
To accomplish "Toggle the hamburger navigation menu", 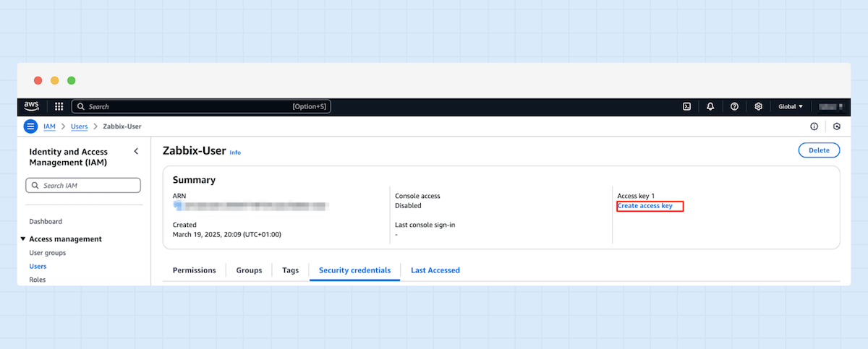I will click(x=30, y=126).
